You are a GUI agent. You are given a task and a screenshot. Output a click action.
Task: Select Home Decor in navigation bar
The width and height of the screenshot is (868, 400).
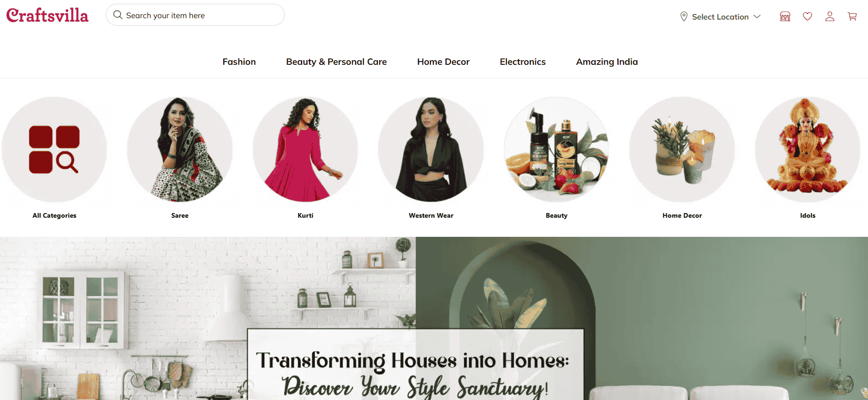click(x=443, y=62)
